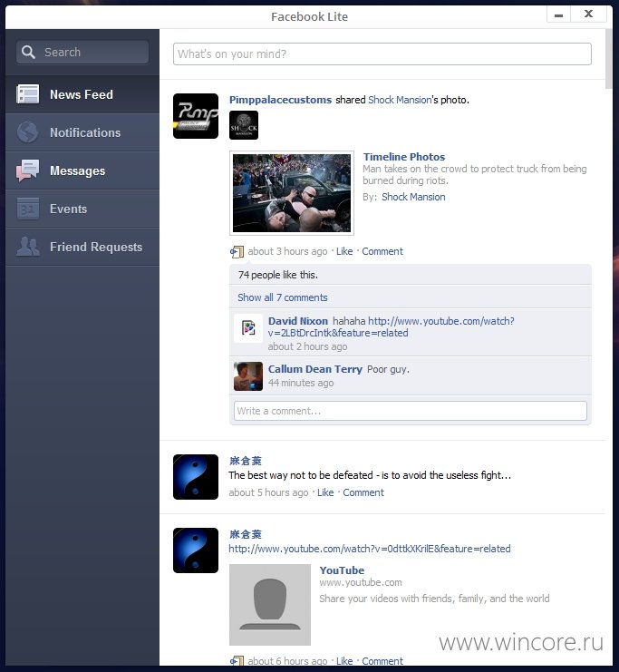Open the News Feed tab
The height and width of the screenshot is (672, 619).
82,94
